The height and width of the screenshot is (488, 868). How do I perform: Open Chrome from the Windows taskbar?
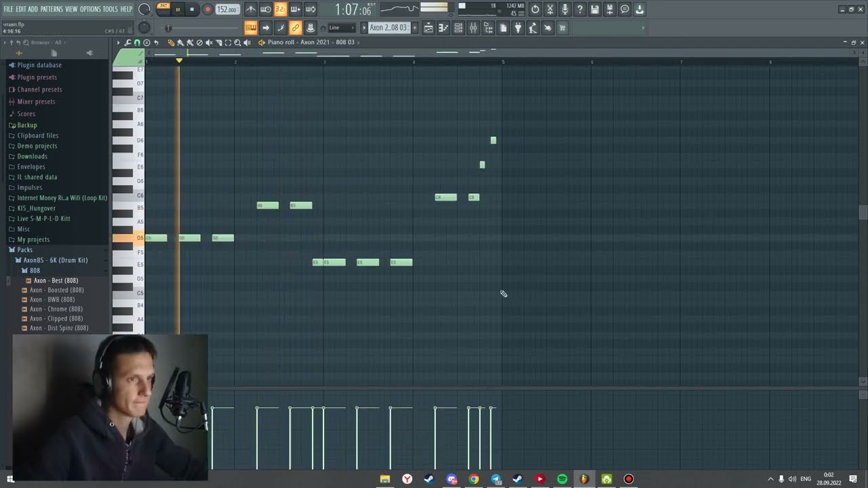pos(473,479)
